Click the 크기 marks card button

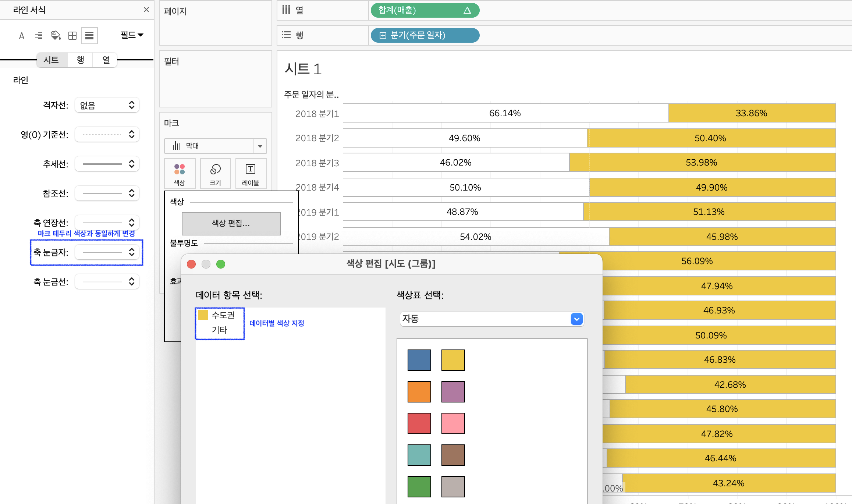(216, 174)
